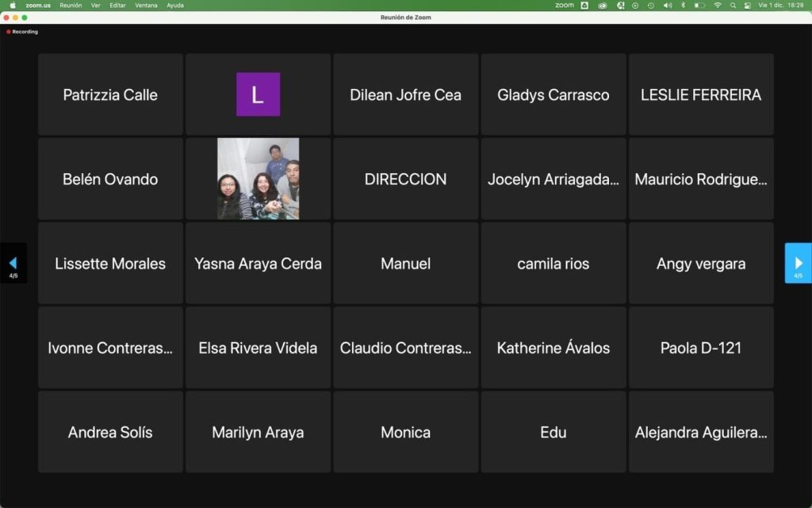The width and height of the screenshot is (812, 508).
Task: Select the DIRECCION participant tile
Action: (405, 179)
